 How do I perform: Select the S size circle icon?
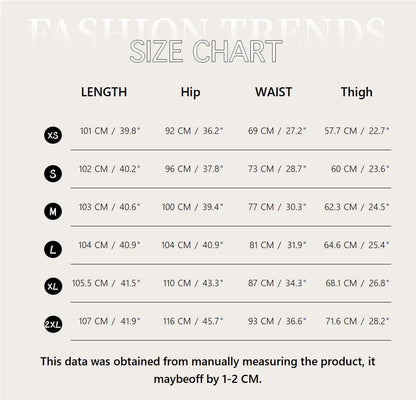(53, 174)
